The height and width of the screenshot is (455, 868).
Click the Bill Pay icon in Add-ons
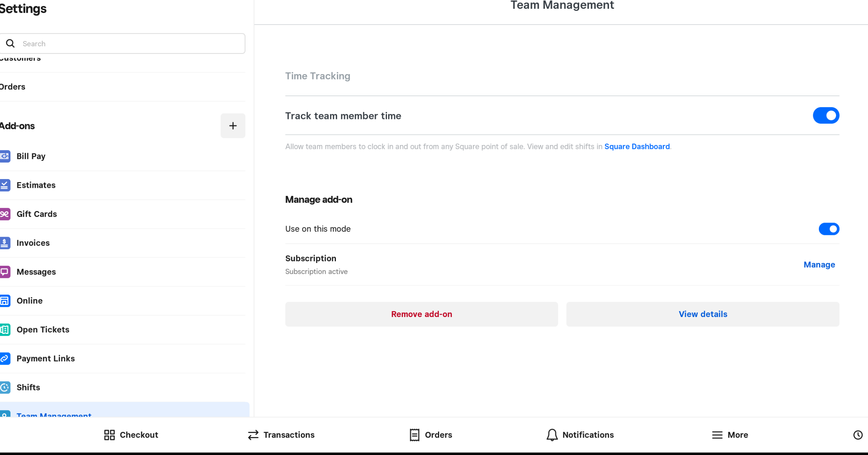pos(5,156)
